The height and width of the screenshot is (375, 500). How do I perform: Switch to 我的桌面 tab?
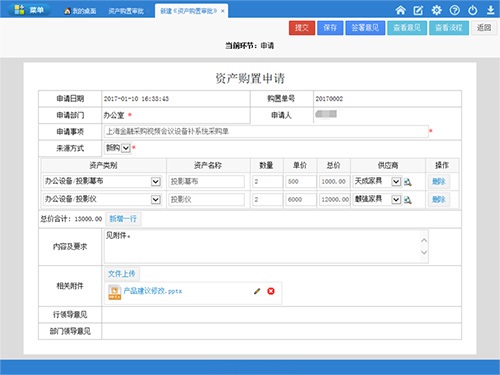(x=80, y=11)
